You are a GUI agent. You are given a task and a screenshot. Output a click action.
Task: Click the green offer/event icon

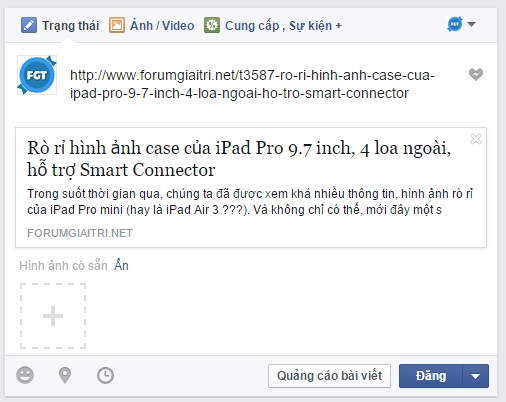(x=212, y=25)
